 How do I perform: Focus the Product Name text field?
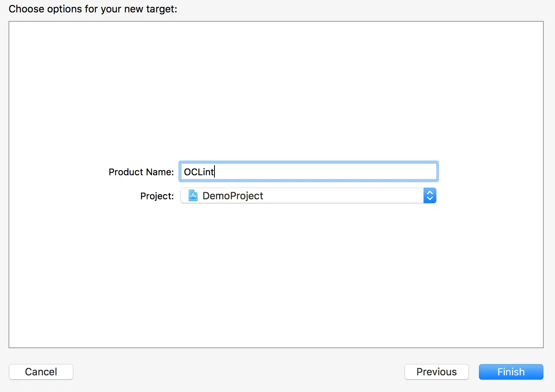coord(308,172)
